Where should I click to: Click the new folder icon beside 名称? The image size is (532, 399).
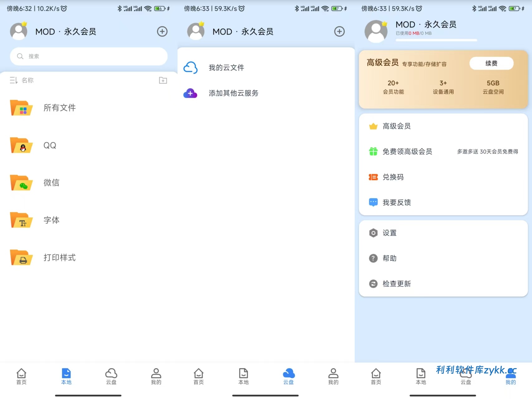coord(163,80)
